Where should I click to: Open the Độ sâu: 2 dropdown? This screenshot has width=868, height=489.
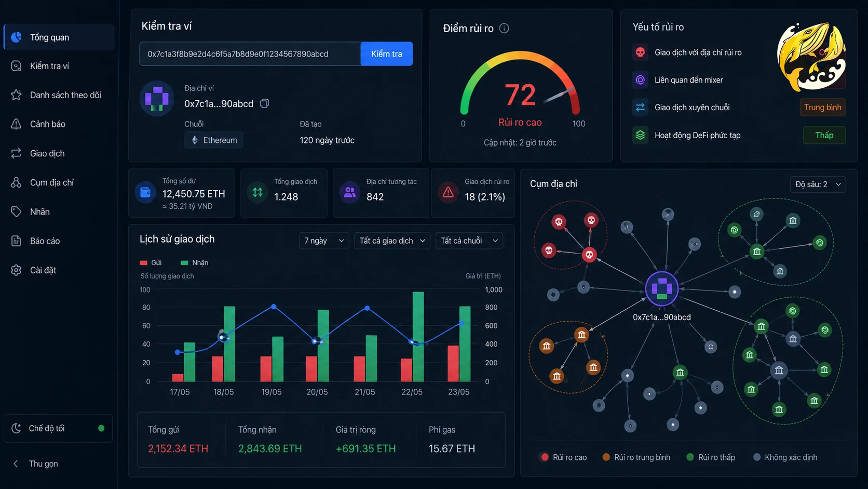click(x=818, y=184)
